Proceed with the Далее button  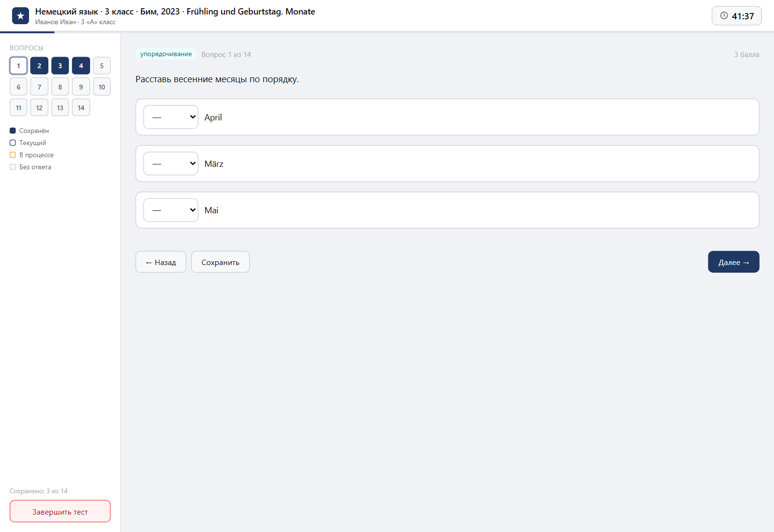733,262
